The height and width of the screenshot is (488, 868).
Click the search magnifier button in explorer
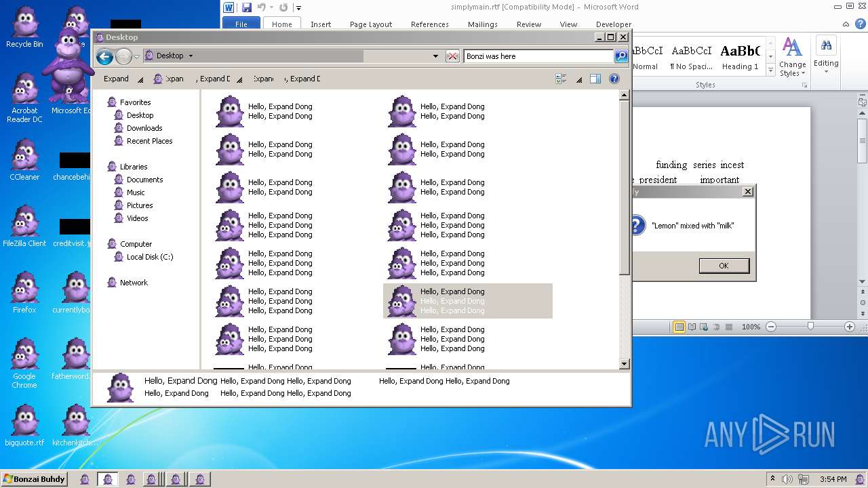[621, 56]
